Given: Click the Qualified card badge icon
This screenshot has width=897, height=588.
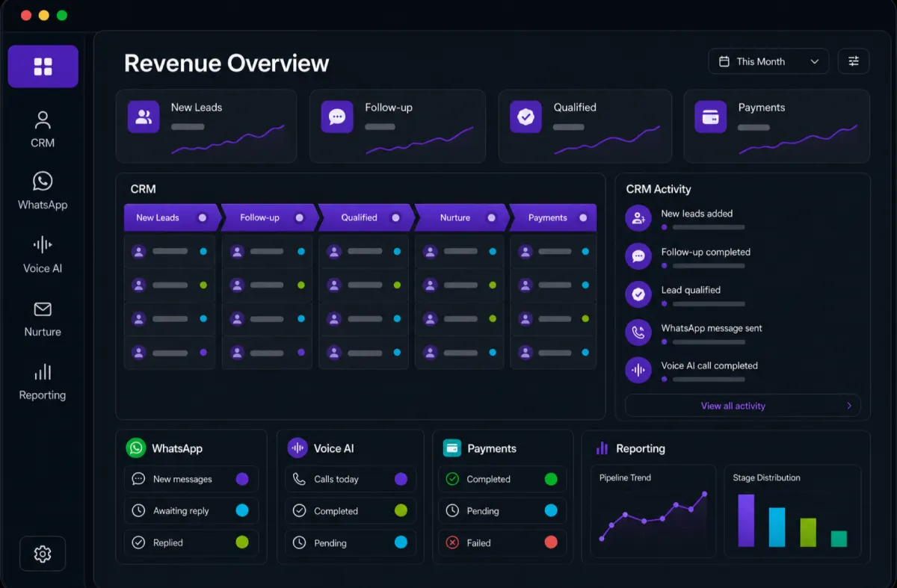Looking at the screenshot, I should coord(525,117).
